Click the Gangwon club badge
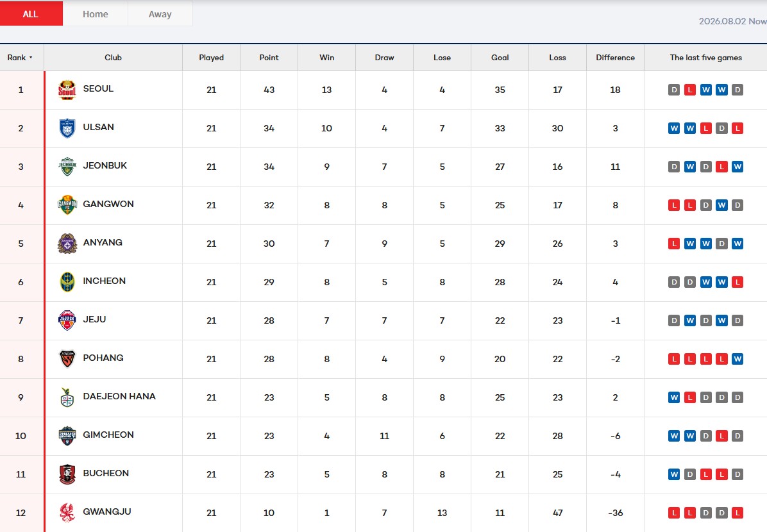The width and height of the screenshot is (767, 532). coord(67,205)
